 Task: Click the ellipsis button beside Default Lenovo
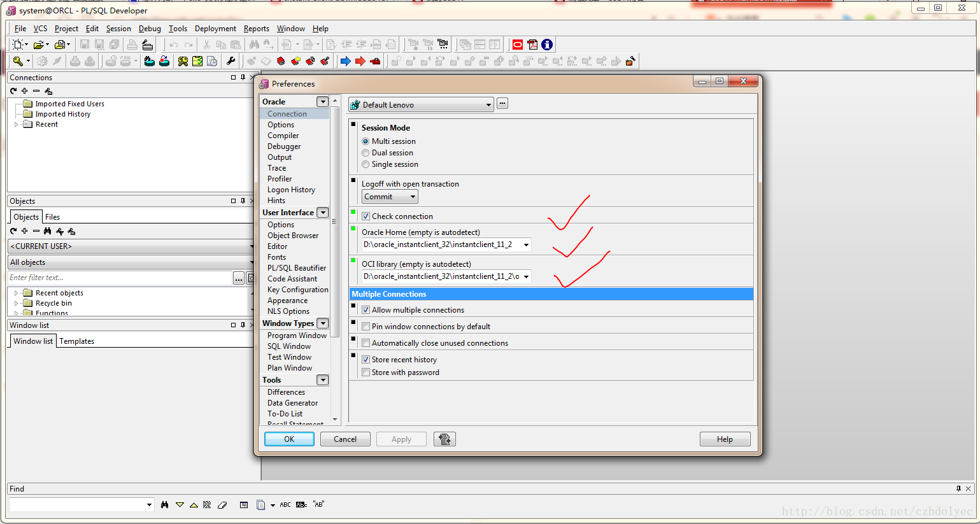pos(502,103)
